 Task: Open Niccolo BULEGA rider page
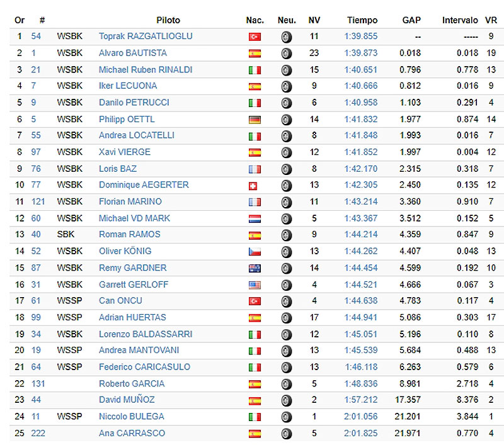pyautogui.click(x=131, y=416)
